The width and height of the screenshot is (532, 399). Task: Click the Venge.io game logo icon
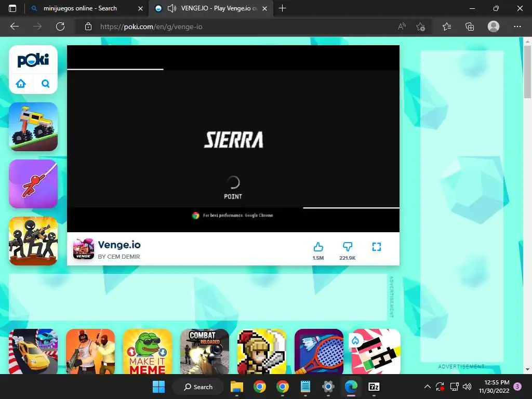[x=84, y=249]
